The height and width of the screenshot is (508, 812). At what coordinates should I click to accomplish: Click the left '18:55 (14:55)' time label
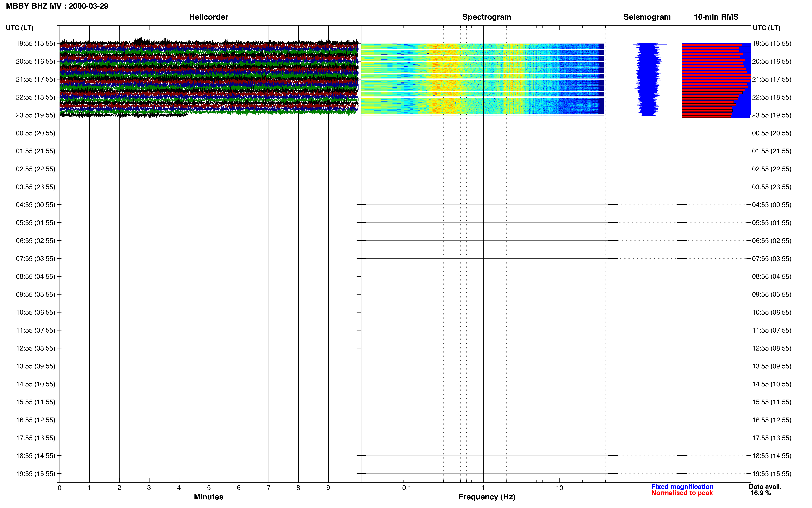(x=36, y=456)
